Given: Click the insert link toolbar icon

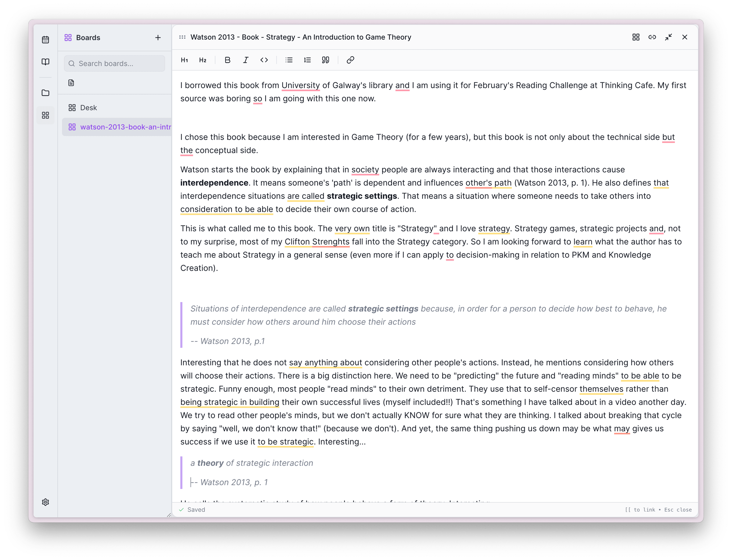Looking at the screenshot, I should 350,60.
